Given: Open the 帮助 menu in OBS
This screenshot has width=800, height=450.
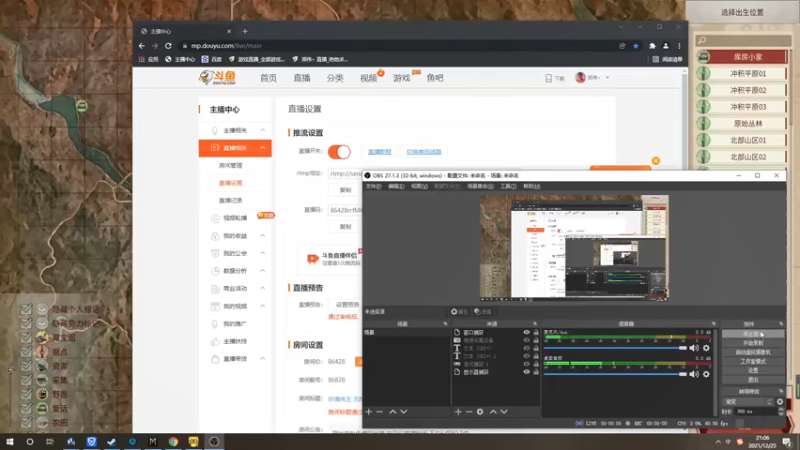Looking at the screenshot, I should (x=531, y=186).
